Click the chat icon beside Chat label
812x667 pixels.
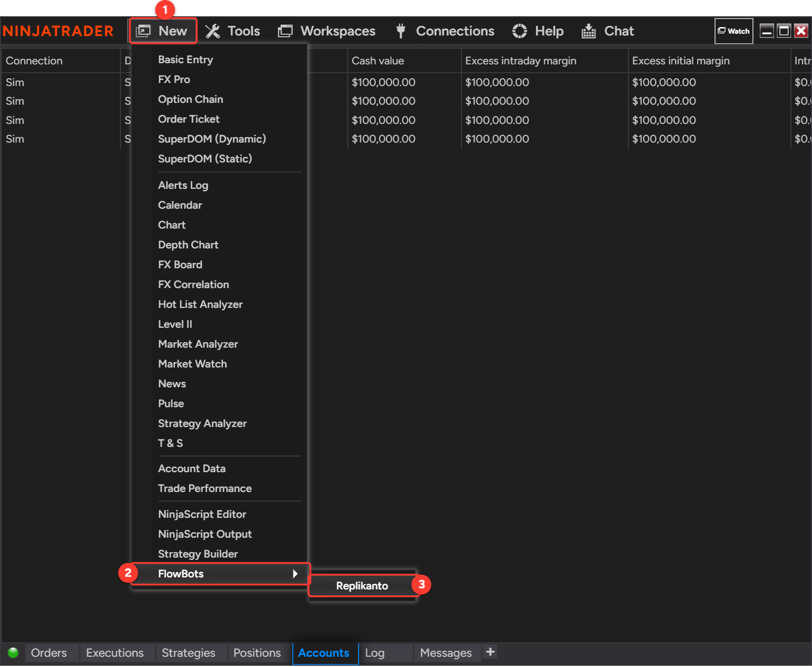coord(589,31)
